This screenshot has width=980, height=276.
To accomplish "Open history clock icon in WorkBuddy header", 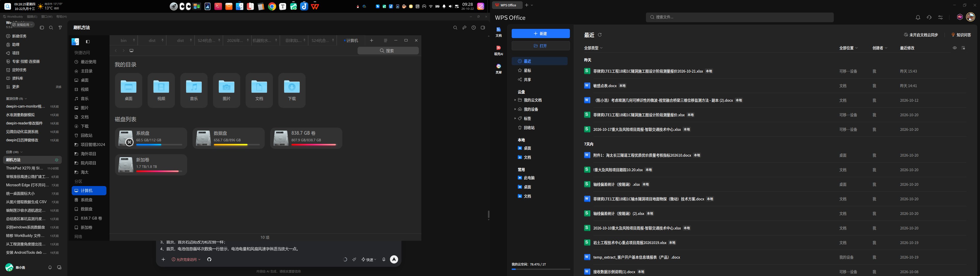I will click(x=474, y=27).
